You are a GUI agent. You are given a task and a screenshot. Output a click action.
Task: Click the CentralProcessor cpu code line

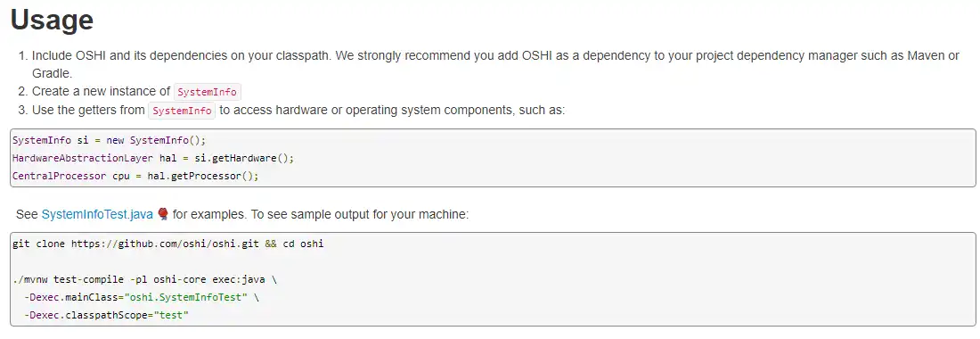(x=135, y=176)
